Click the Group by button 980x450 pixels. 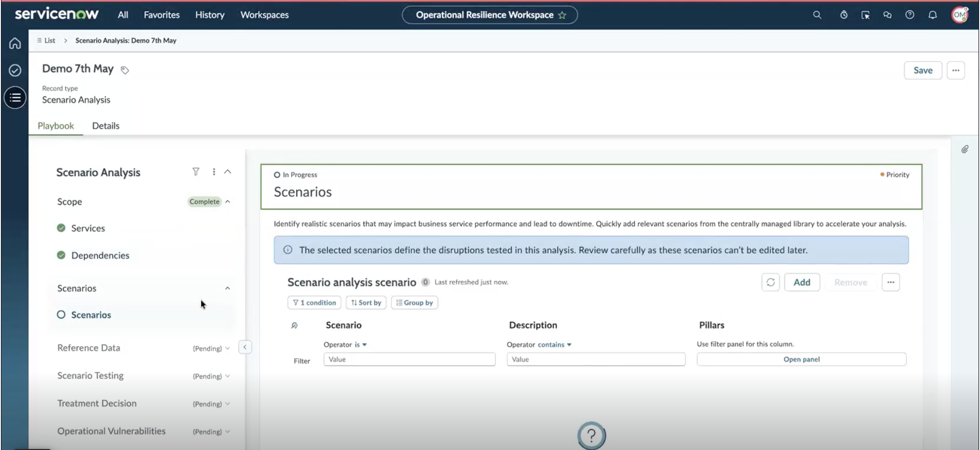[x=414, y=302]
